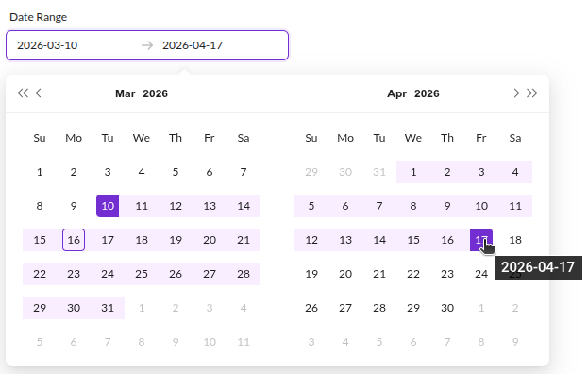Choose March 22 Sunday cell
Screen dimensions: 588x374
[x=40, y=274]
